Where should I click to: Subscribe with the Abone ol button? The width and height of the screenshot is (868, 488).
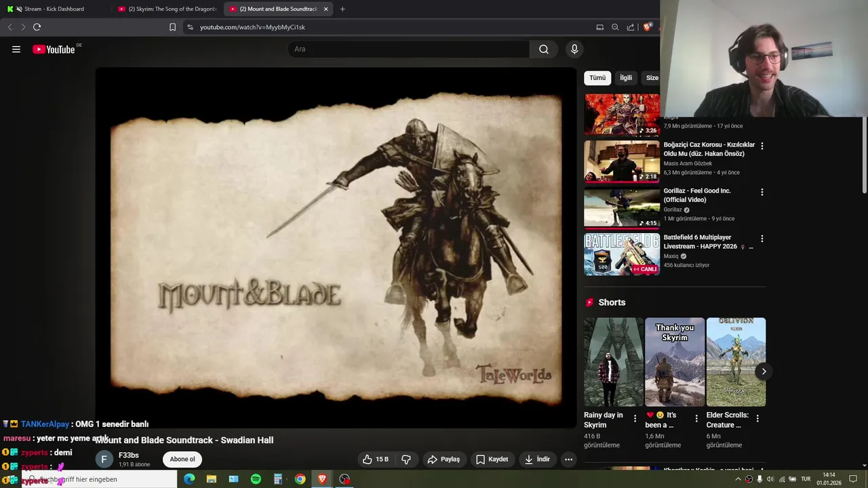click(182, 460)
